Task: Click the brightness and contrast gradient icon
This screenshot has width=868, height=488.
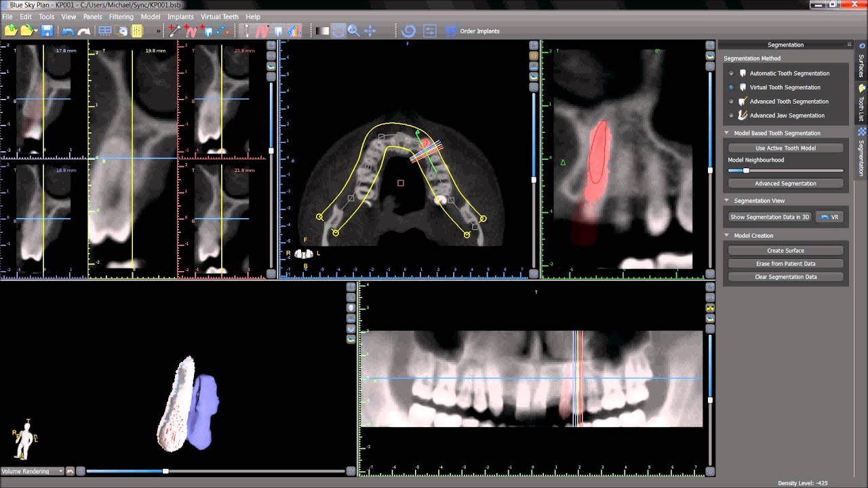Action: pyautogui.click(x=322, y=31)
